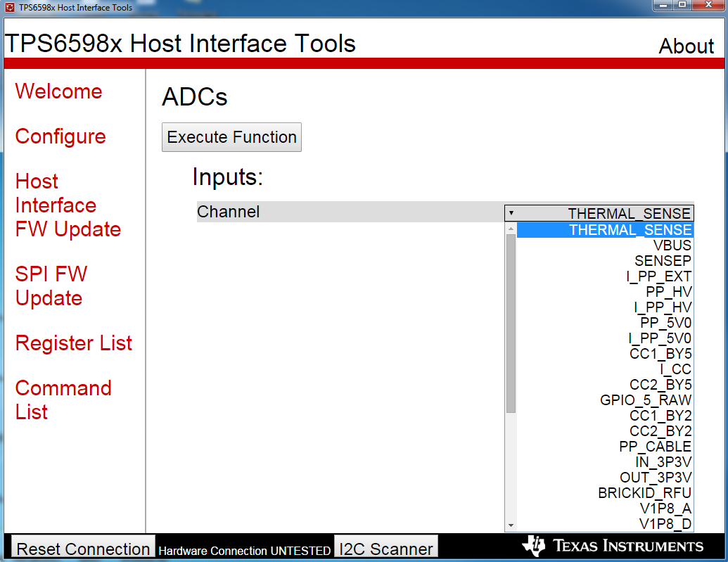Select THERMAL_SENSE highlighted list option
728x562 pixels.
tap(605, 230)
